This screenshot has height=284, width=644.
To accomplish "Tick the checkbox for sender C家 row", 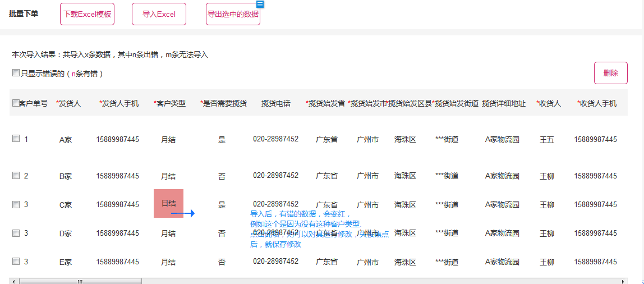I will [x=16, y=204].
